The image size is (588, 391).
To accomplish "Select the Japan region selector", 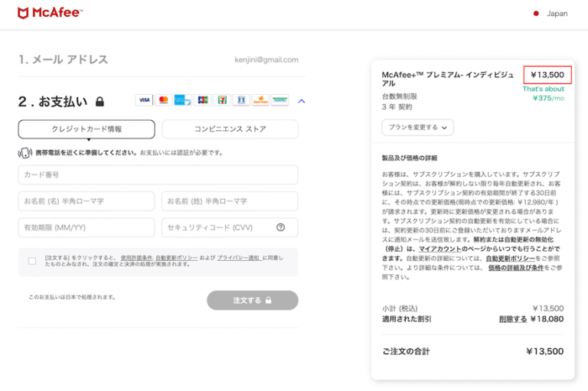I will [550, 14].
